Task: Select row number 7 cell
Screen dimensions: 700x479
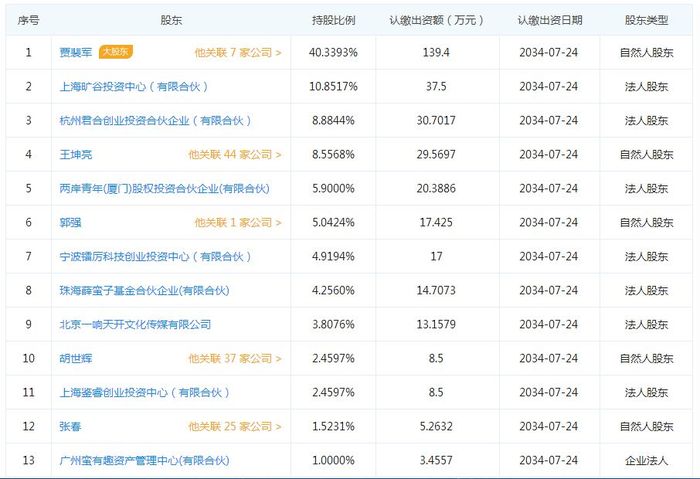Action: pos(29,257)
